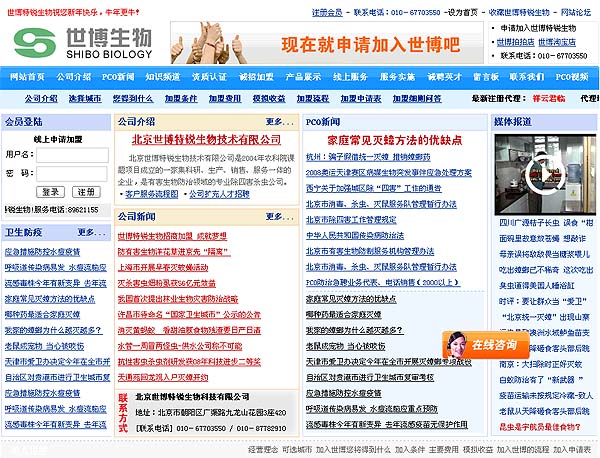Viewport: 600px width, 458px height.
Task: Open media link starting with 四川广源桔子长虫
Action: [x=546, y=223]
